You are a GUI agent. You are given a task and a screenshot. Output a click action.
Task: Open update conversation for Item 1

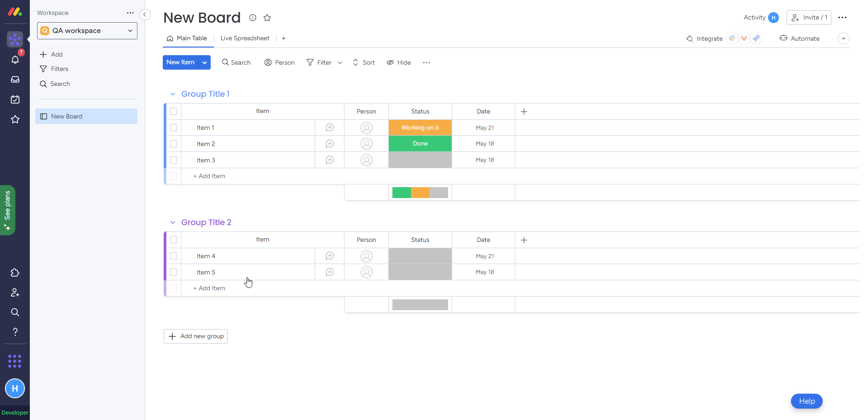click(x=330, y=127)
